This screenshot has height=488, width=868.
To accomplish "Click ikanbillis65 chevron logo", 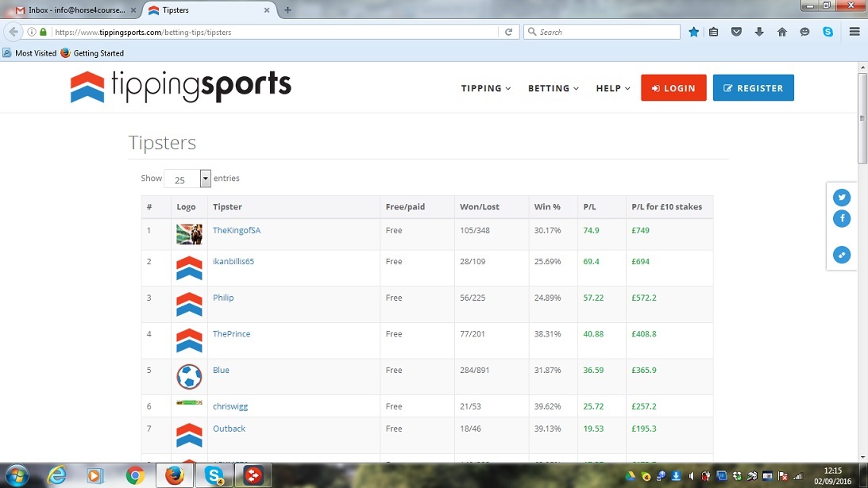I will tap(189, 267).
